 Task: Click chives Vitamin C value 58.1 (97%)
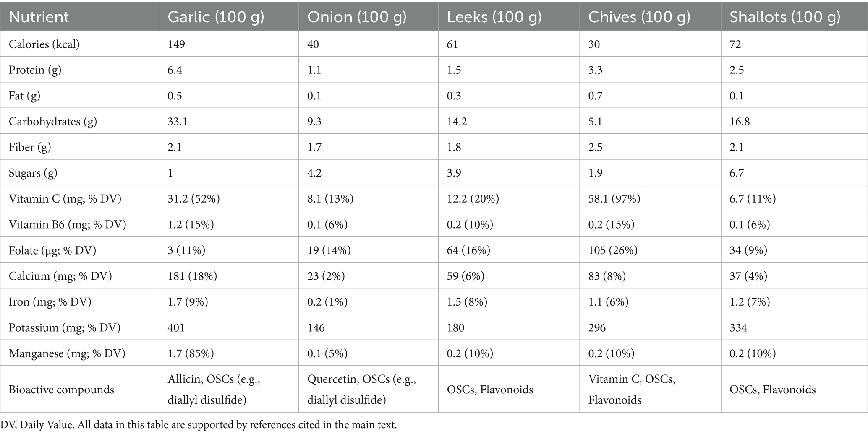tap(614, 199)
